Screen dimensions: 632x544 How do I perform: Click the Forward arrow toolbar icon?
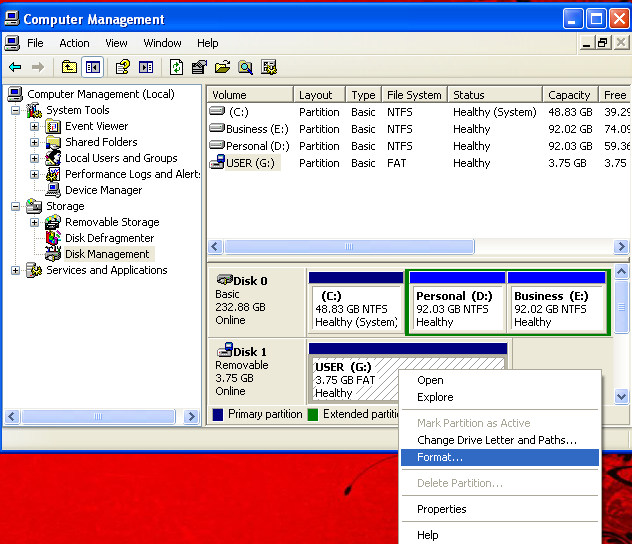point(38,67)
